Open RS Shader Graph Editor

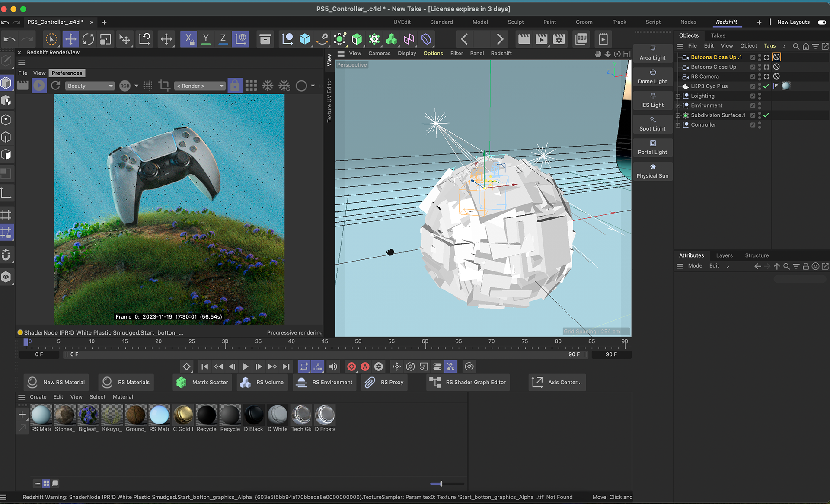coord(468,382)
